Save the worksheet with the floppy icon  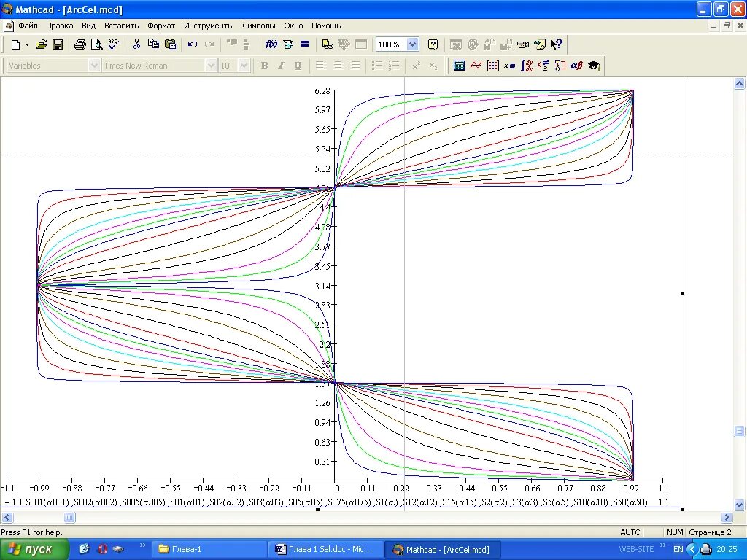(x=58, y=44)
